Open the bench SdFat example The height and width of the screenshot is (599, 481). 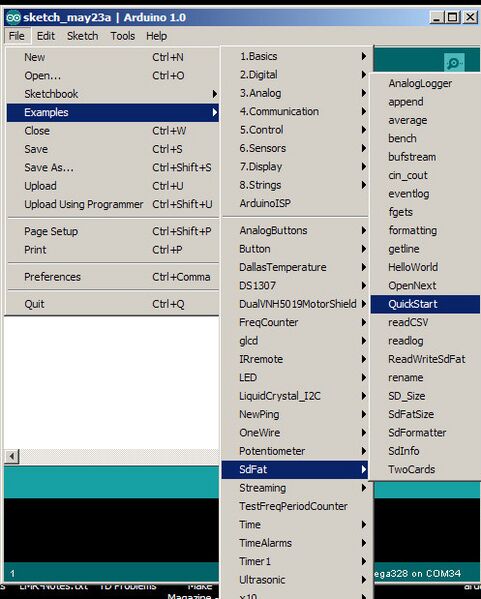[425, 138]
